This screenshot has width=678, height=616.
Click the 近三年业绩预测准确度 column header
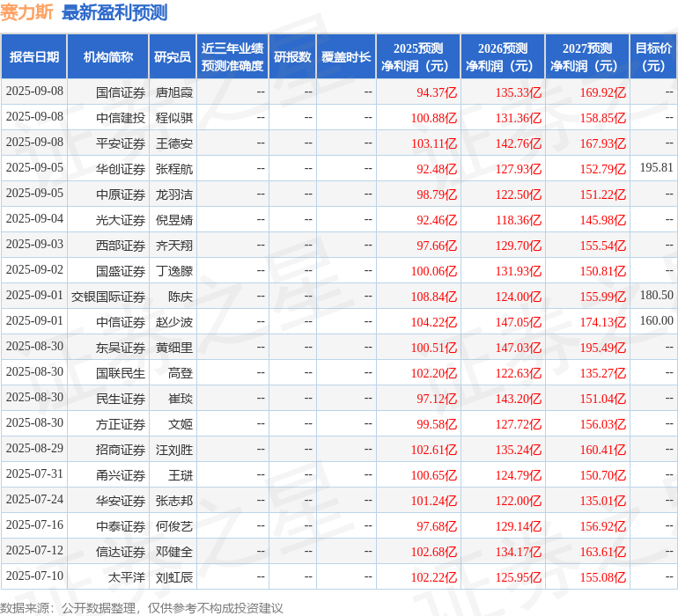coord(232,56)
